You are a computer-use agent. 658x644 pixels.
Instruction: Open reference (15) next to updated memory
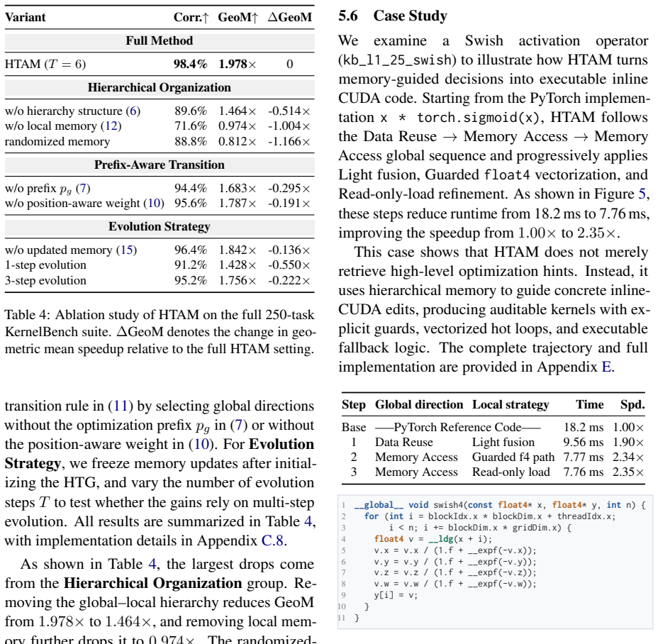click(x=126, y=250)
